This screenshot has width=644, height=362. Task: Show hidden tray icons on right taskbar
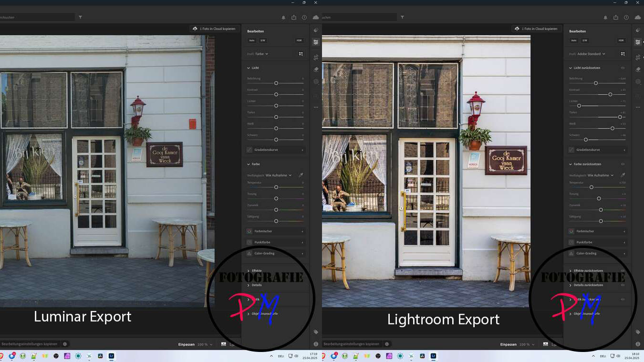(593, 356)
